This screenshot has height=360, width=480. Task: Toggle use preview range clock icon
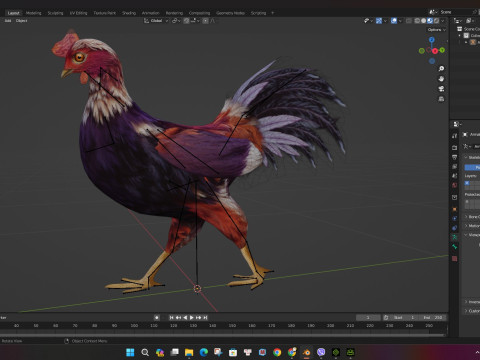(x=386, y=318)
